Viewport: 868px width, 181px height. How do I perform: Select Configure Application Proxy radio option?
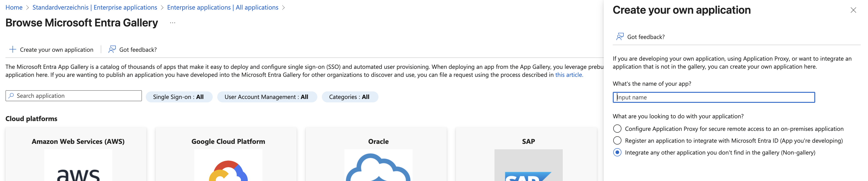tap(617, 129)
